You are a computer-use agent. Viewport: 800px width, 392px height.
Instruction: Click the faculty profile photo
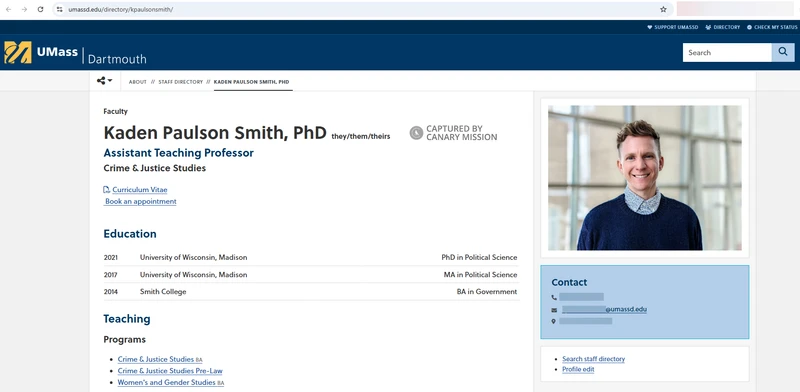[x=645, y=178]
